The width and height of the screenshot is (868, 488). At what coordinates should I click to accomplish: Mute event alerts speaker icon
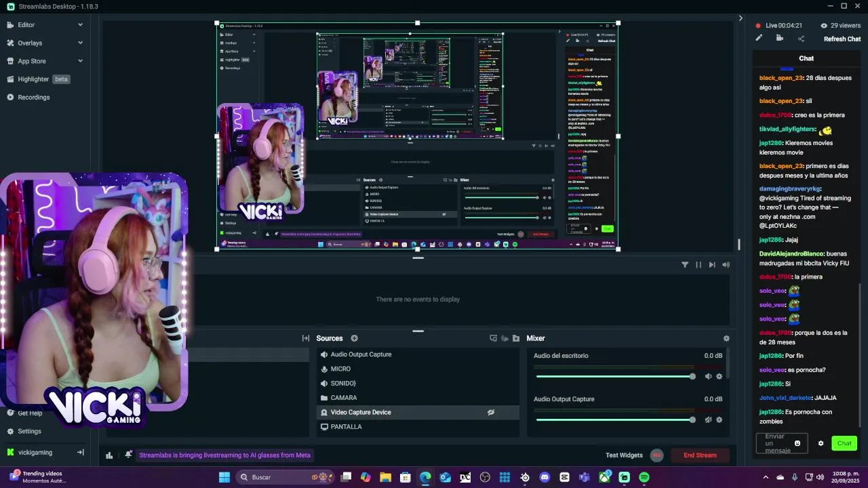(x=726, y=265)
